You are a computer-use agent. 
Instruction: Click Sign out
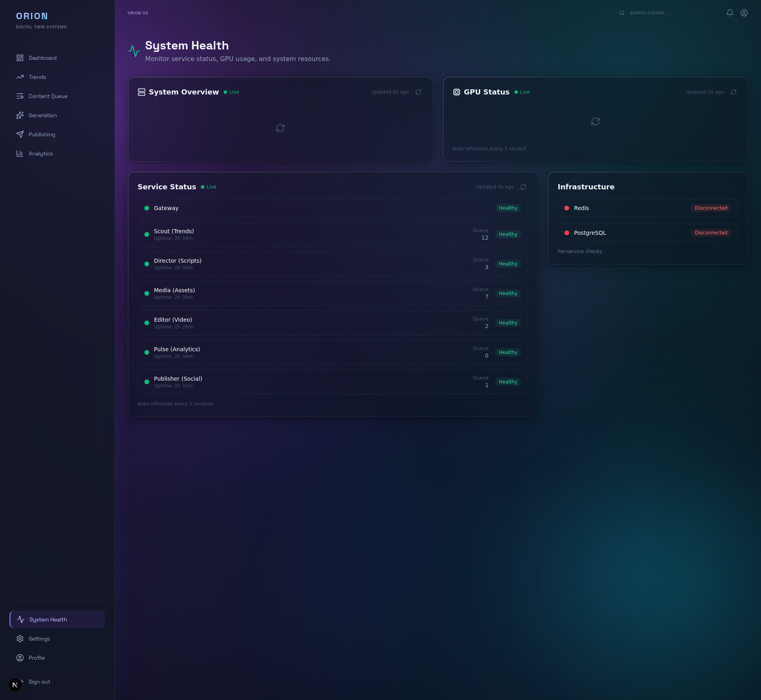(x=39, y=682)
